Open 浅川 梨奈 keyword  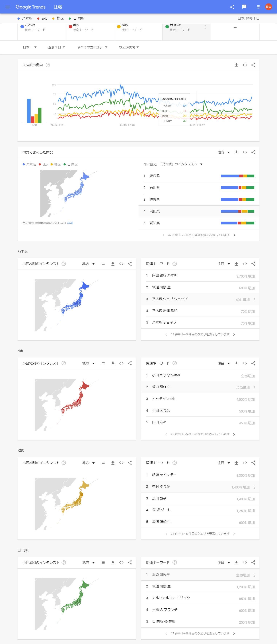click(159, 498)
